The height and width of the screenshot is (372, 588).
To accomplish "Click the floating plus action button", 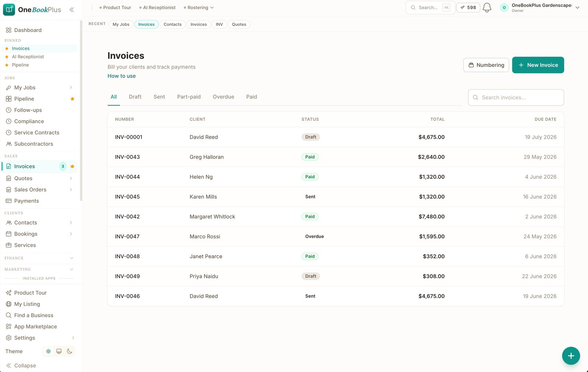I will click(571, 356).
